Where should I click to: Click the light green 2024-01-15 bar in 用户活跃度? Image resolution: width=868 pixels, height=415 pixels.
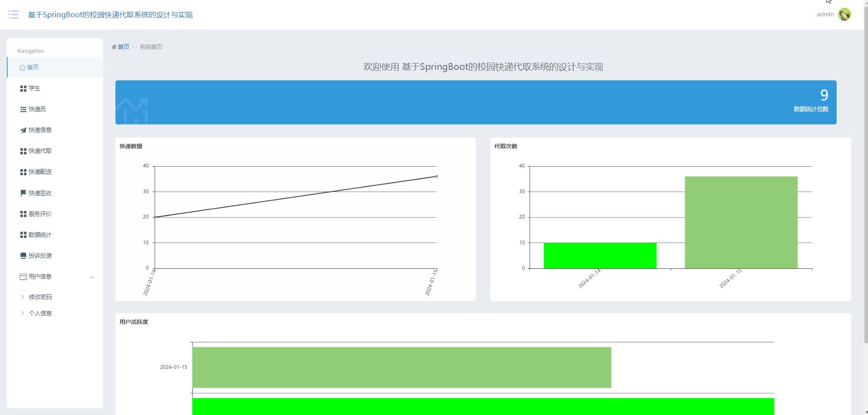402,367
